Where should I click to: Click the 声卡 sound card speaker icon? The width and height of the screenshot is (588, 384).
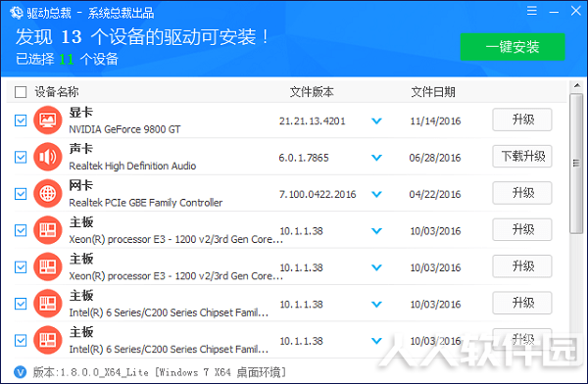coord(48,157)
